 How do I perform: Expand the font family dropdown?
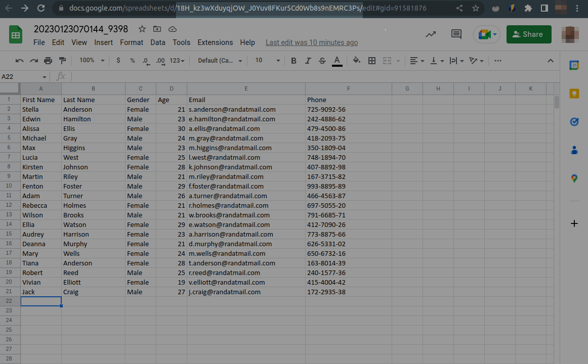[220, 61]
